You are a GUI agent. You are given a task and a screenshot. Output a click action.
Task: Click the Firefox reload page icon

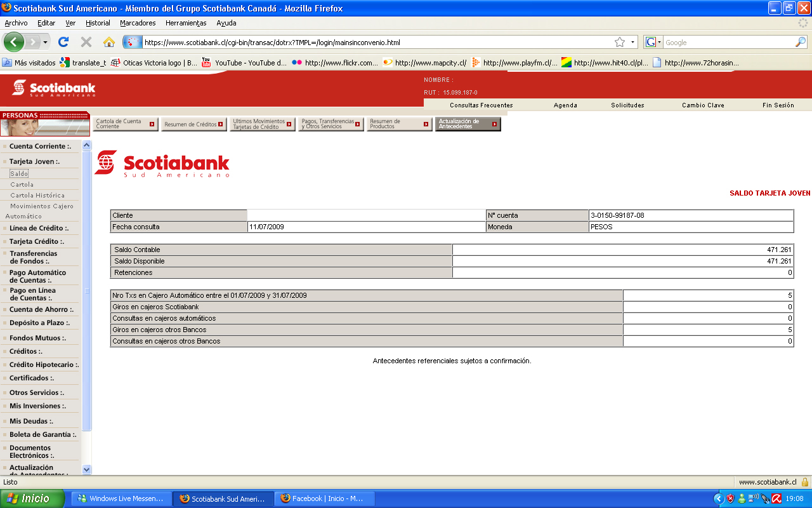[63, 43]
